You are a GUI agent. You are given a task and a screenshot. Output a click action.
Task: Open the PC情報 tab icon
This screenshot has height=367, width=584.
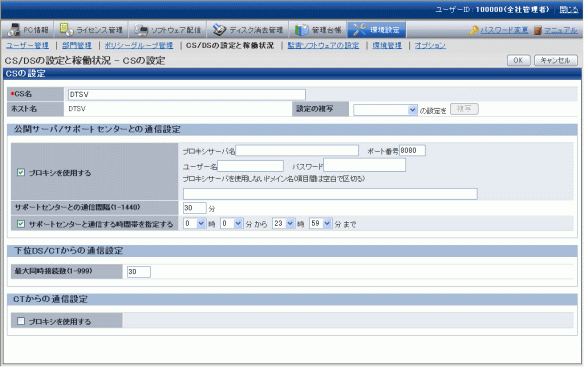14,29
